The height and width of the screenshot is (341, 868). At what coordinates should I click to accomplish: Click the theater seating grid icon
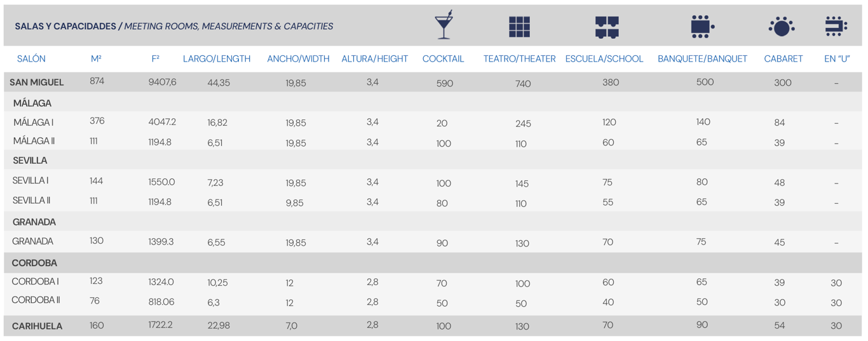[519, 27]
